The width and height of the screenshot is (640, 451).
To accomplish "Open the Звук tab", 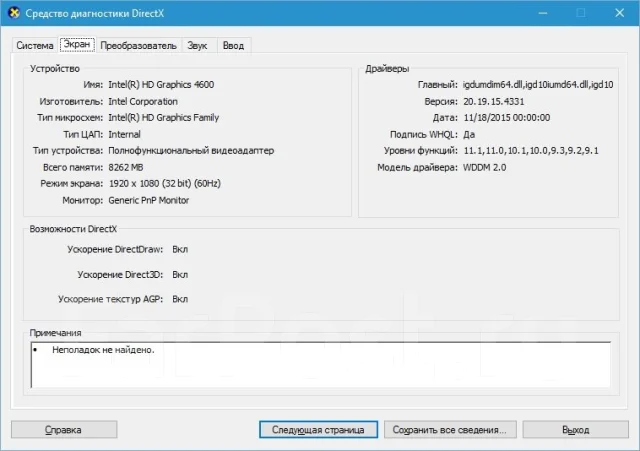I will click(197, 46).
